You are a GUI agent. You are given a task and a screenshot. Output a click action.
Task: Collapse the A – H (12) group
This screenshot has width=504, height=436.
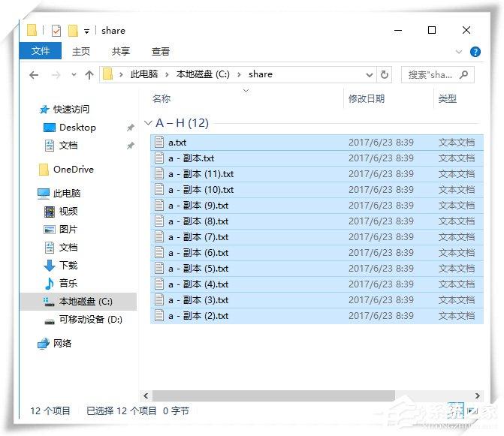click(x=148, y=122)
